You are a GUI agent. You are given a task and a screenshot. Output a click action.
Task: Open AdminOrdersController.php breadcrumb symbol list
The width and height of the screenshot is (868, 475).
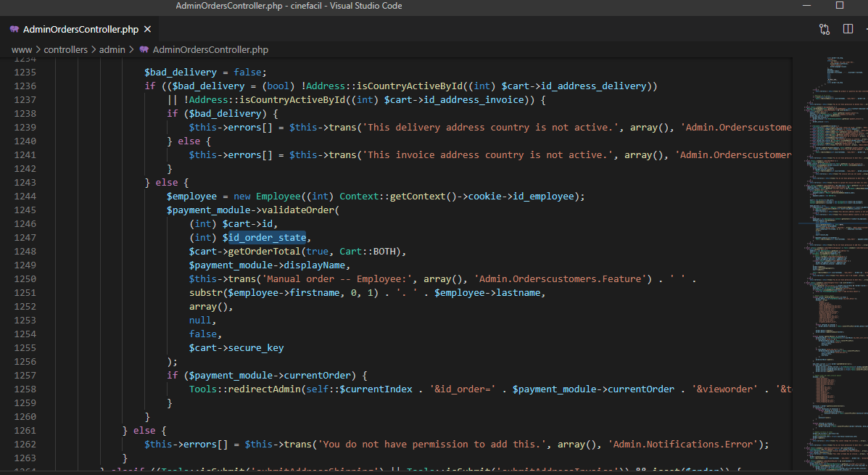tap(210, 50)
